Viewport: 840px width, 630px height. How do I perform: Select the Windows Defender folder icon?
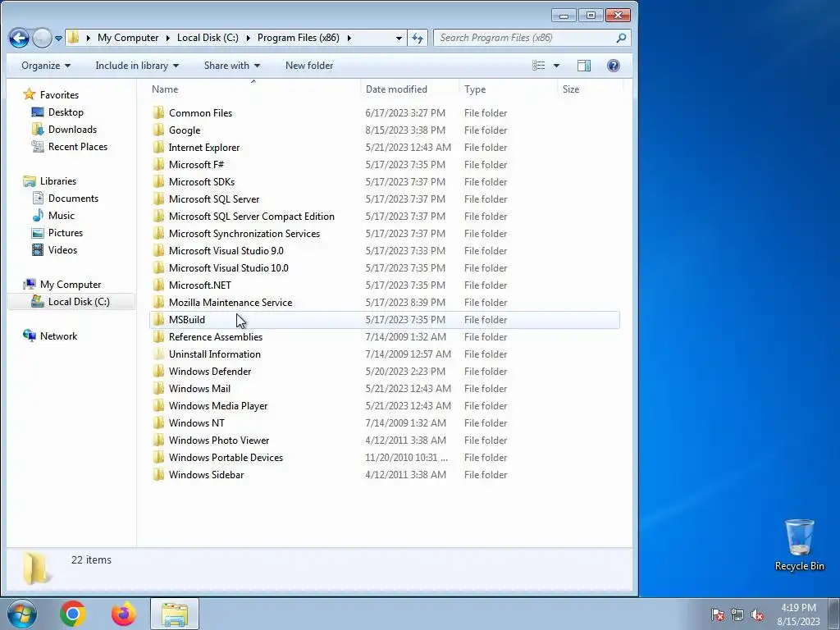[x=158, y=372]
